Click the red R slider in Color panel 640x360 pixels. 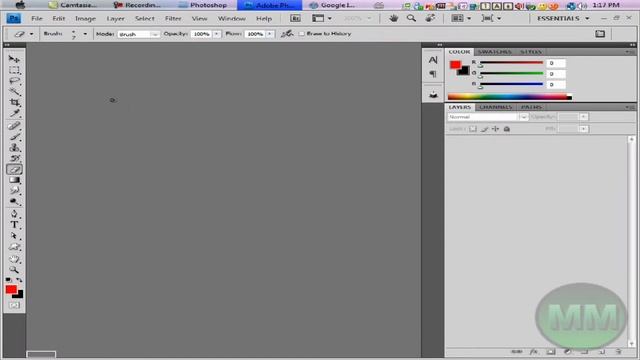512,63
